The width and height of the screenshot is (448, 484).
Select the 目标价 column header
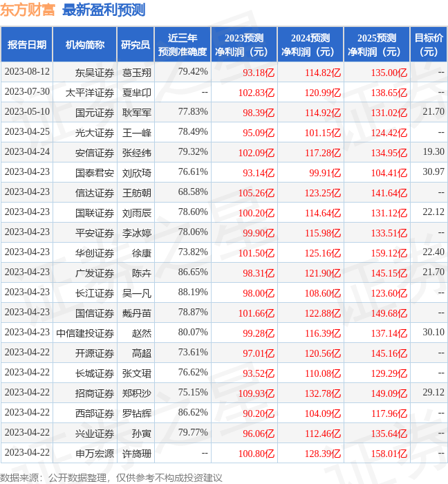click(x=429, y=45)
